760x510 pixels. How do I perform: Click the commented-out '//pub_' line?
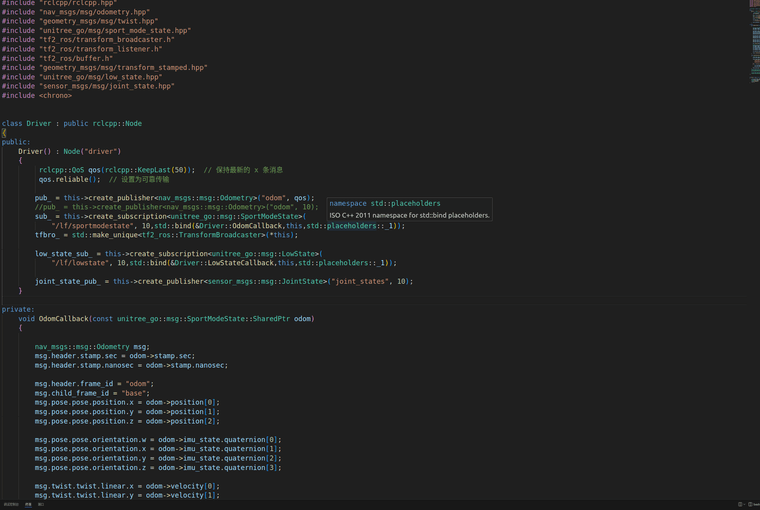click(x=176, y=207)
